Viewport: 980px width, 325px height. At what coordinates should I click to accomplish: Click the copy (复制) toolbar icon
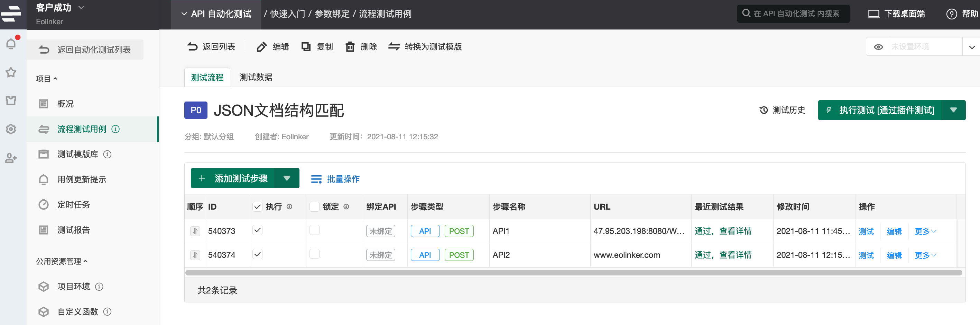tap(306, 47)
